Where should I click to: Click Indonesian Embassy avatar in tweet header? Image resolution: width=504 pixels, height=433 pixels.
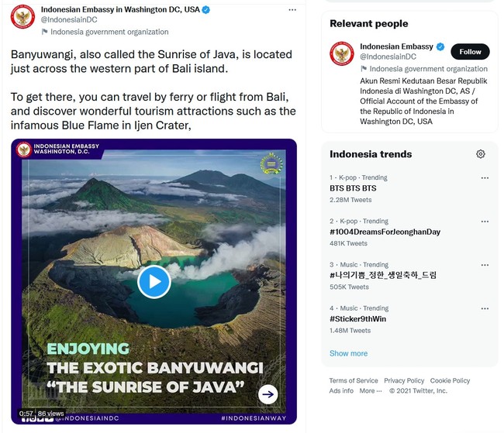(x=22, y=16)
